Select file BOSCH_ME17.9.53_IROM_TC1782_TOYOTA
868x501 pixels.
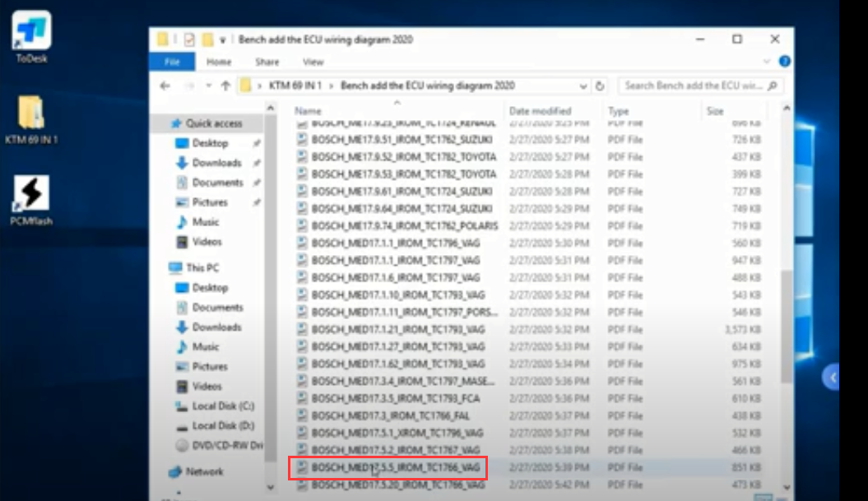coord(404,174)
